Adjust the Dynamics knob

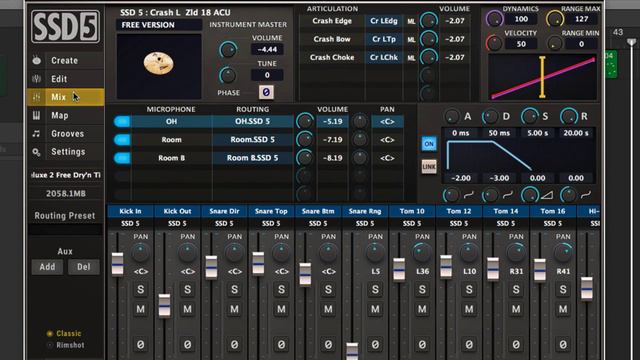tap(494, 19)
